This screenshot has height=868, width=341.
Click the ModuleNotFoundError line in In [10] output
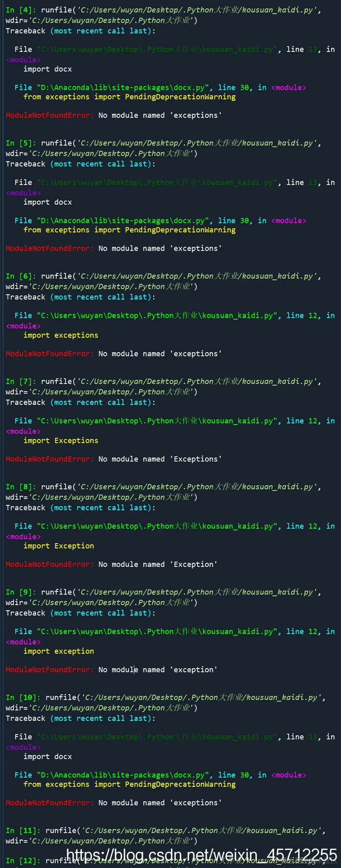click(114, 803)
